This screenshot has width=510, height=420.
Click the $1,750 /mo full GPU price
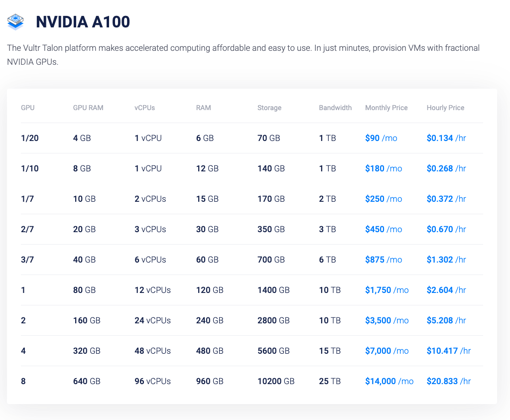click(x=386, y=290)
